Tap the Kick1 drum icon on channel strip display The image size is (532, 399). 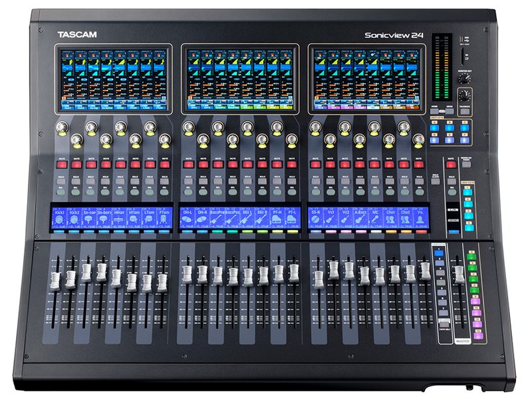click(x=59, y=221)
